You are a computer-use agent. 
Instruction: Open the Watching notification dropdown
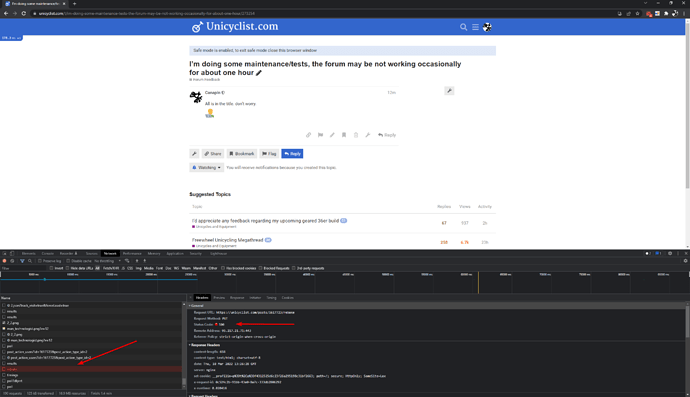(206, 168)
